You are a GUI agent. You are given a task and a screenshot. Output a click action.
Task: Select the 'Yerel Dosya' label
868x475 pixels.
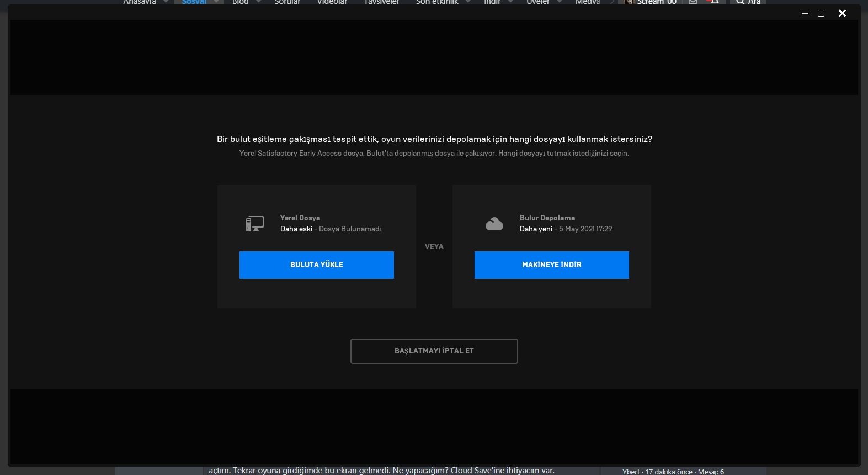coord(300,218)
